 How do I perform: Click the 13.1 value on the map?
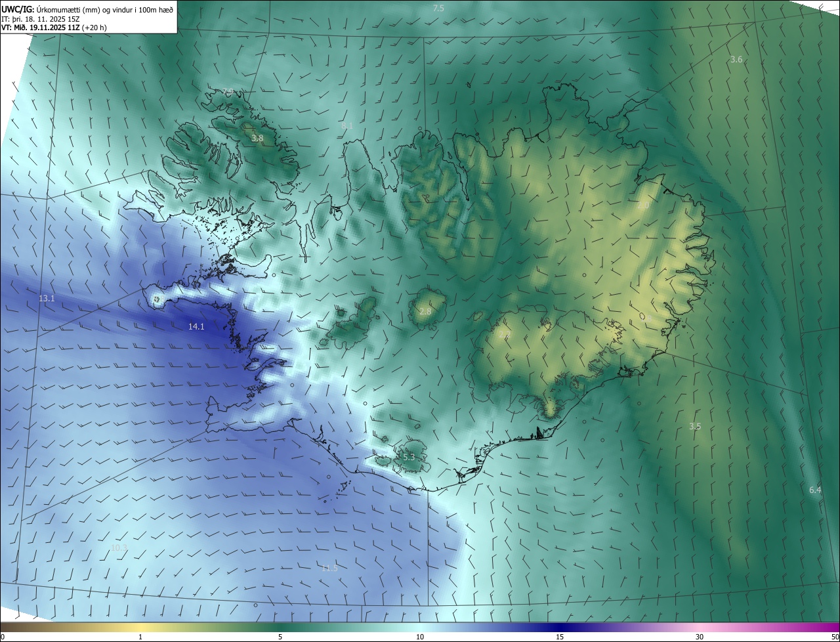click(47, 298)
